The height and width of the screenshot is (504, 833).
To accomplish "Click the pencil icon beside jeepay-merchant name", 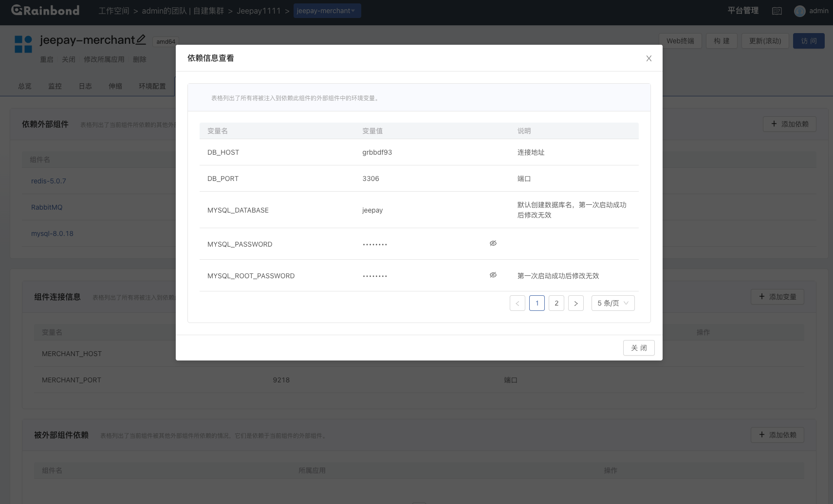I will [141, 39].
